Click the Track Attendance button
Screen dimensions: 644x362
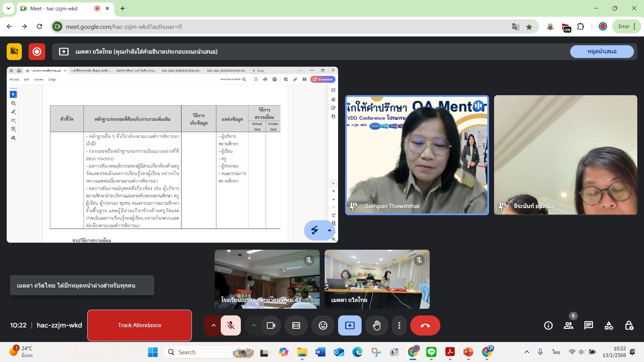140,325
